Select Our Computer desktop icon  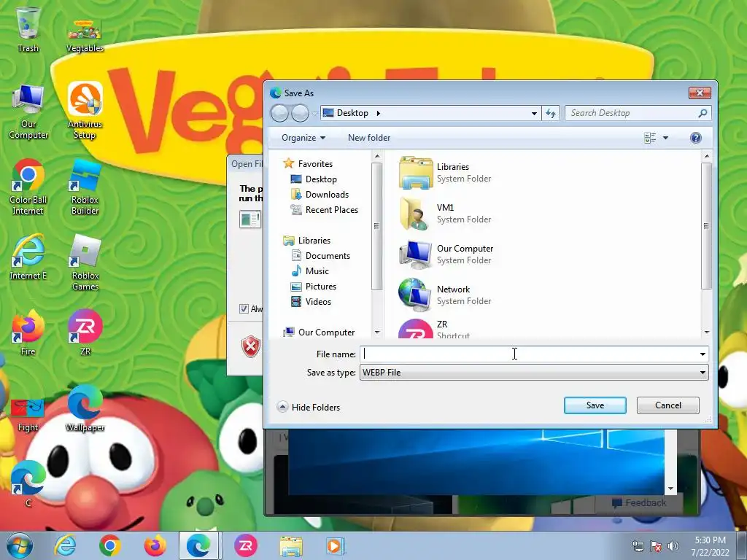coord(28,112)
